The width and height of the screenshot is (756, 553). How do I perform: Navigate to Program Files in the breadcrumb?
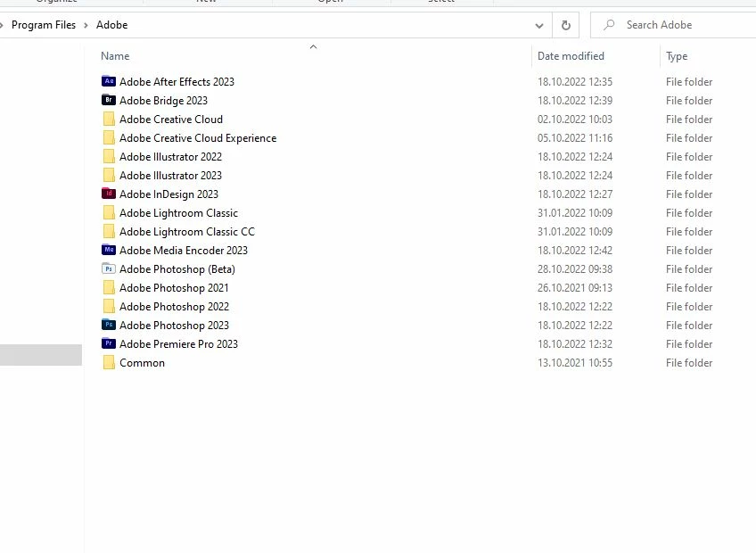click(44, 25)
